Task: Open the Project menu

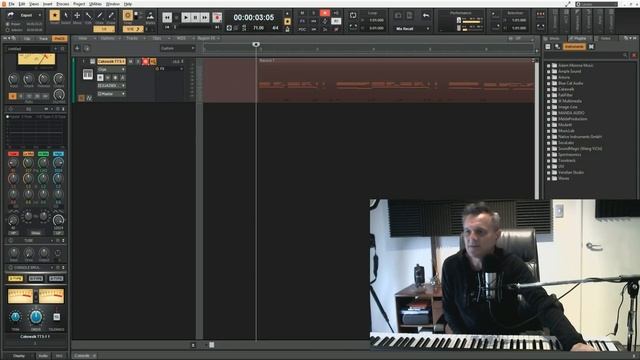Action: [x=79, y=4]
